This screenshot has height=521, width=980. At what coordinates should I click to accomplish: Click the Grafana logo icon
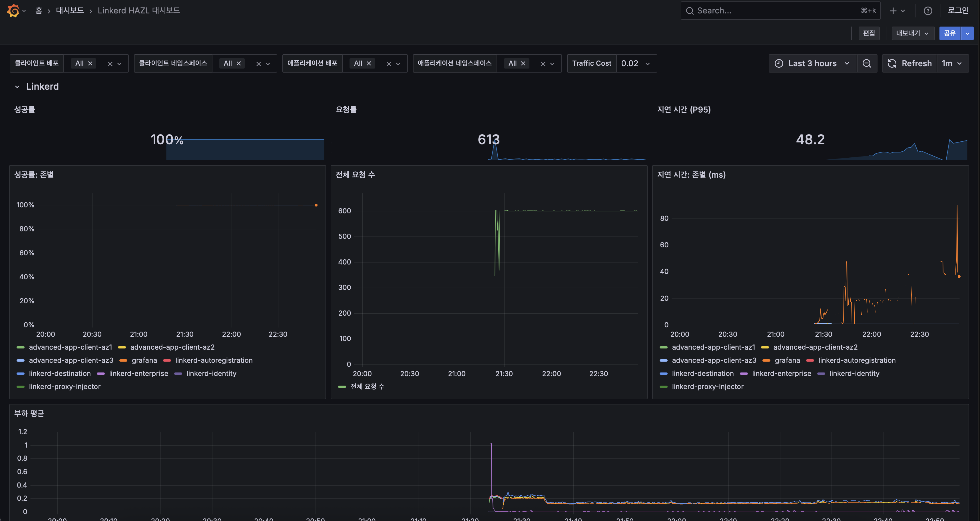tap(13, 11)
